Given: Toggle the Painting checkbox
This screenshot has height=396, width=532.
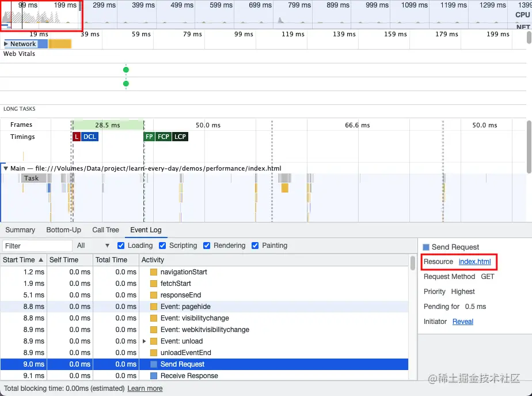Looking at the screenshot, I should pyautogui.click(x=255, y=246).
